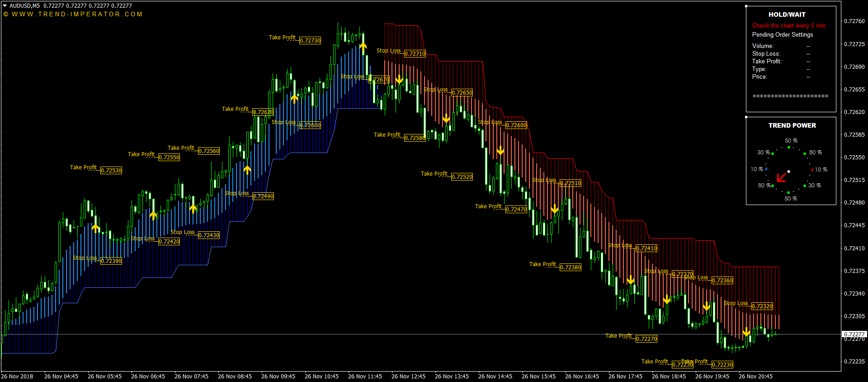This screenshot has height=382, width=868.
Task: Click the Price: row in order panel
Action: pyautogui.click(x=781, y=77)
